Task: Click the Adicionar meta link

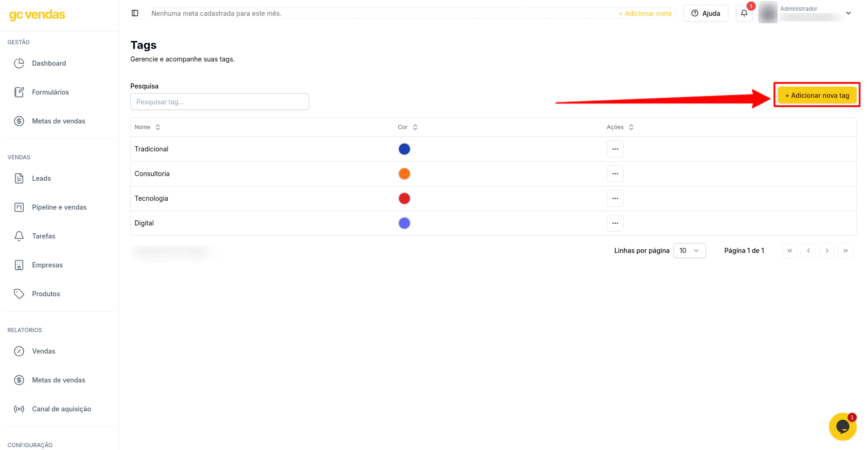Action: click(x=645, y=14)
